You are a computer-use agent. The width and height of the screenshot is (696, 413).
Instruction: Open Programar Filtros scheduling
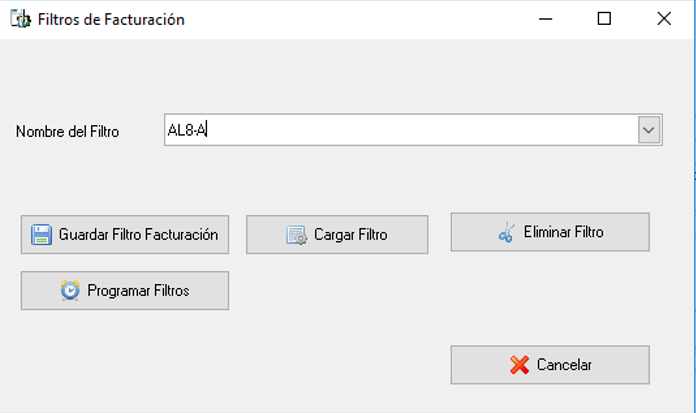click(125, 290)
